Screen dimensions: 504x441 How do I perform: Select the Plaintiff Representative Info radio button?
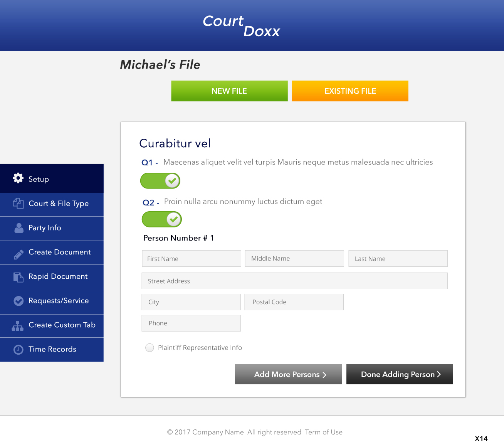pyautogui.click(x=150, y=348)
